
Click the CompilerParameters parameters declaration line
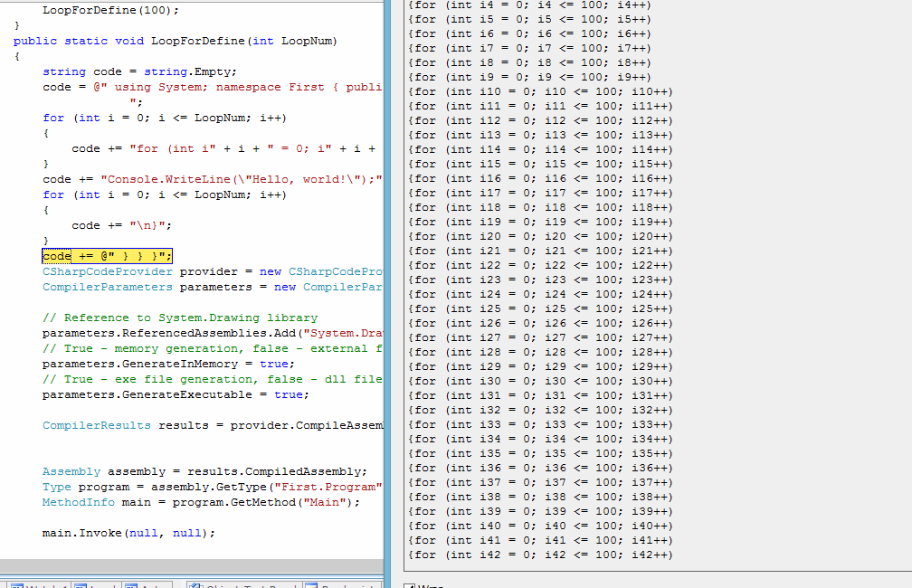point(213,287)
